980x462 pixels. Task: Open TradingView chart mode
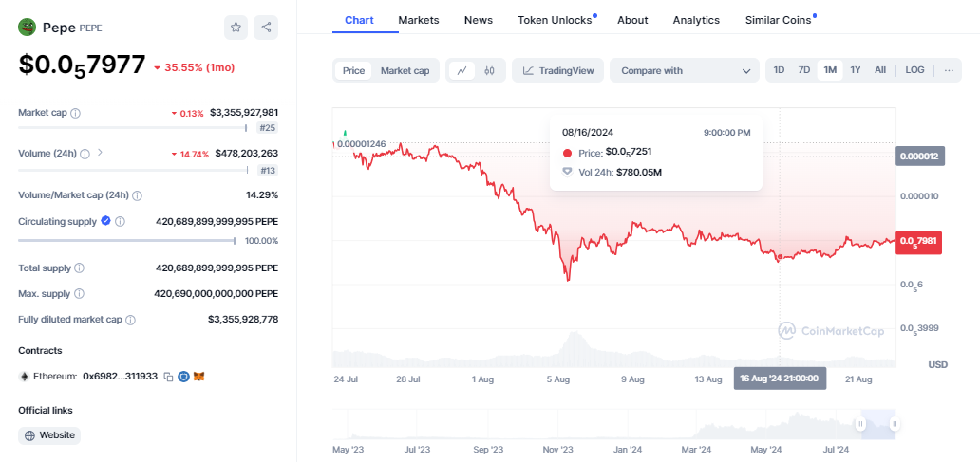(557, 70)
